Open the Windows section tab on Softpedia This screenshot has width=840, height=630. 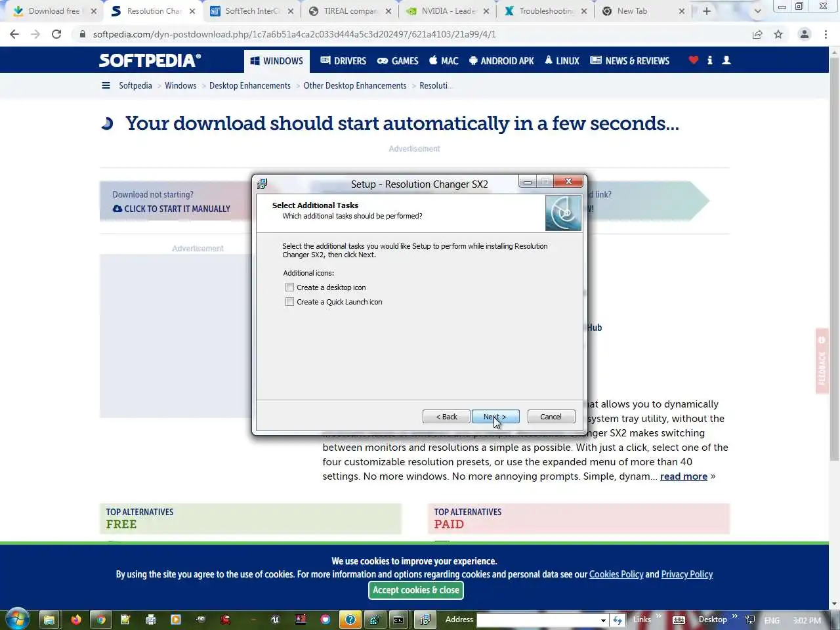pos(276,61)
